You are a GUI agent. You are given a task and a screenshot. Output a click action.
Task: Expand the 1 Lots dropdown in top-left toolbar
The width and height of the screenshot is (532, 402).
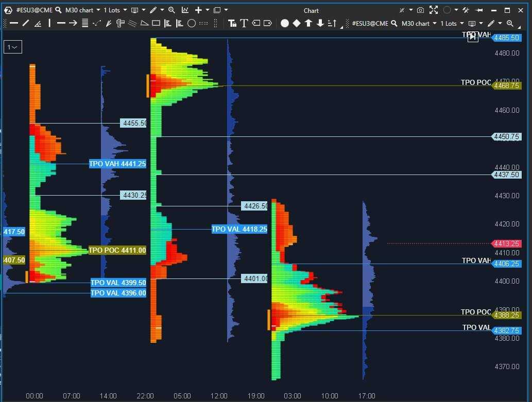(x=116, y=10)
